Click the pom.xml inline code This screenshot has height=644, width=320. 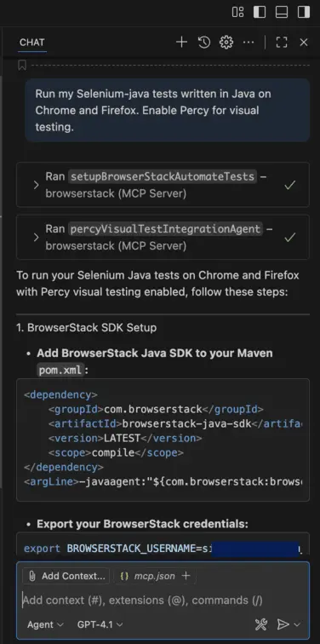pyautogui.click(x=61, y=371)
